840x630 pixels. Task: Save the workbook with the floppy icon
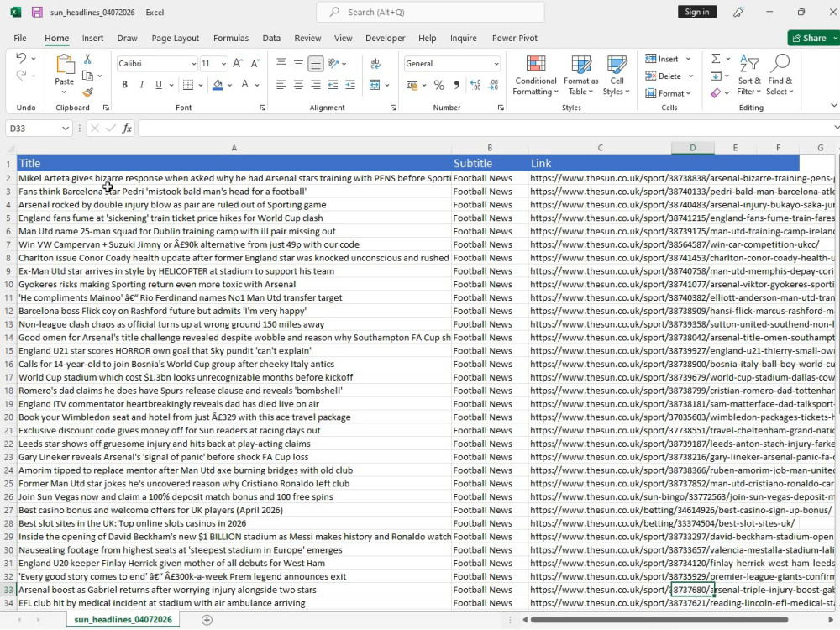37,12
